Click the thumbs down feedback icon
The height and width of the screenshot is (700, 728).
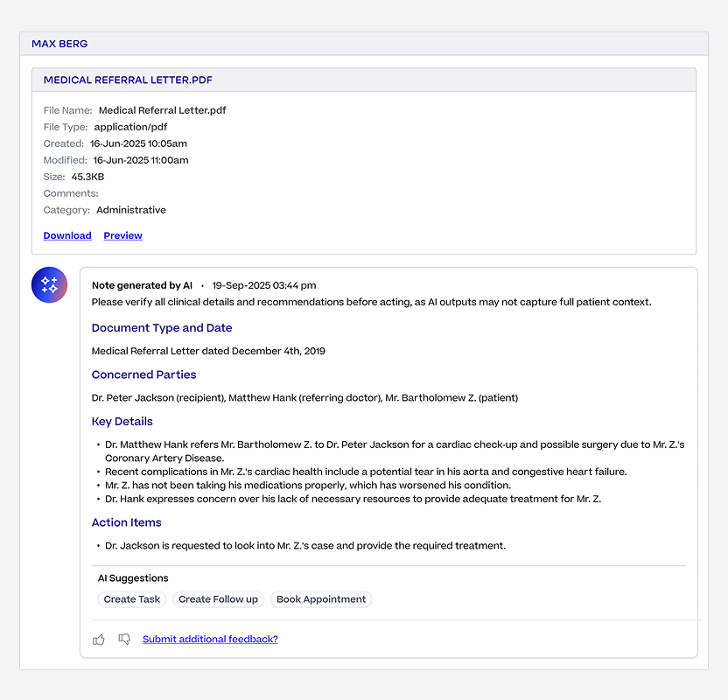124,640
